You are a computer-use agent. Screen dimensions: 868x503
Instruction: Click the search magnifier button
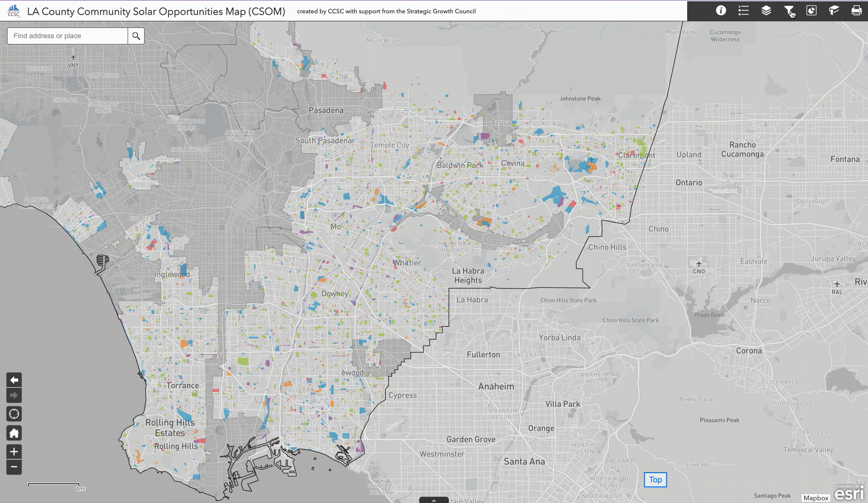(x=136, y=36)
